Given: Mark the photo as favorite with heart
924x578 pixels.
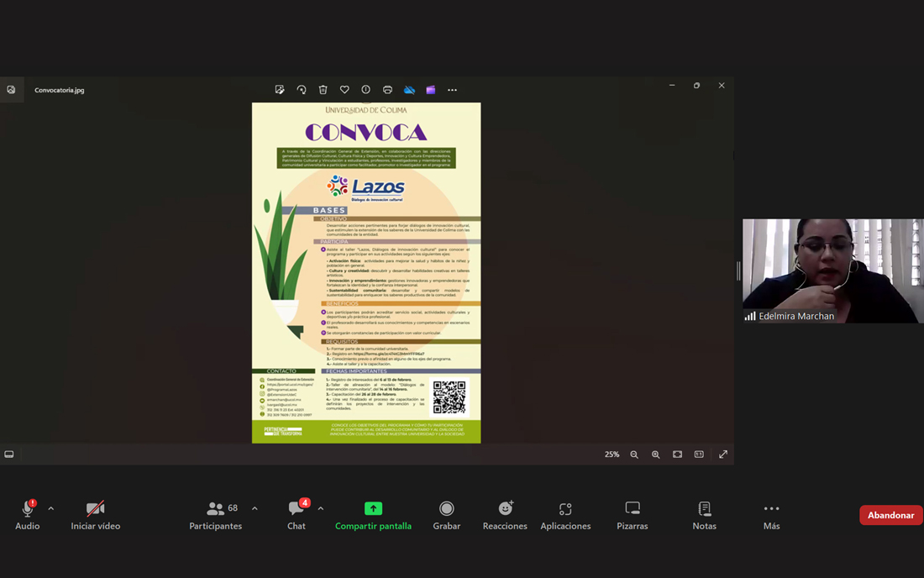Looking at the screenshot, I should (344, 90).
